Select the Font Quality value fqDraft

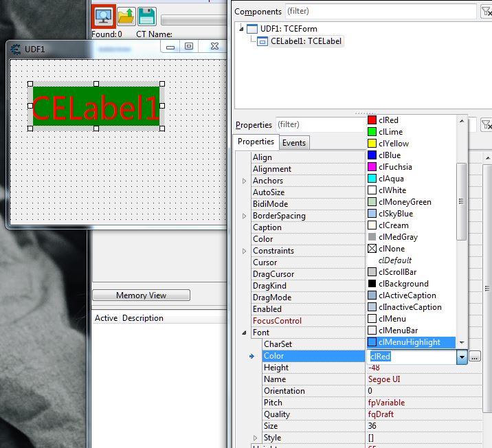coord(381,414)
